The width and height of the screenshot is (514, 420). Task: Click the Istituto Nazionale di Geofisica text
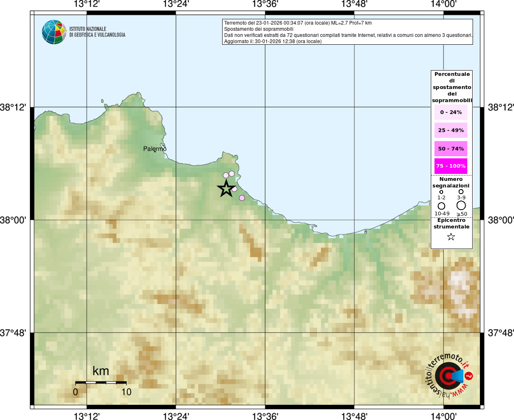click(x=97, y=32)
